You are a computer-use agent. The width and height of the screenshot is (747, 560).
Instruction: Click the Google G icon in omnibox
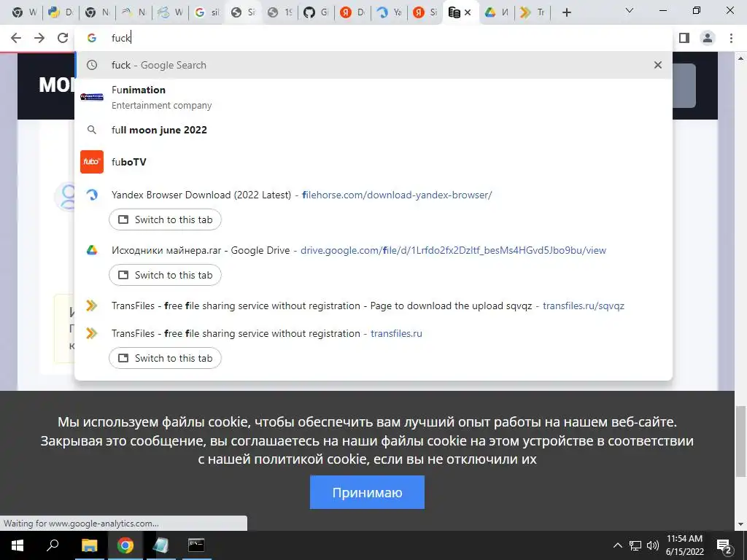[91, 38]
